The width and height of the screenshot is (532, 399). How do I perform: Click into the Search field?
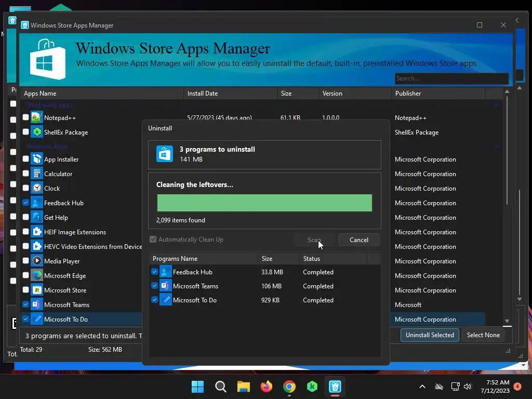point(451,78)
